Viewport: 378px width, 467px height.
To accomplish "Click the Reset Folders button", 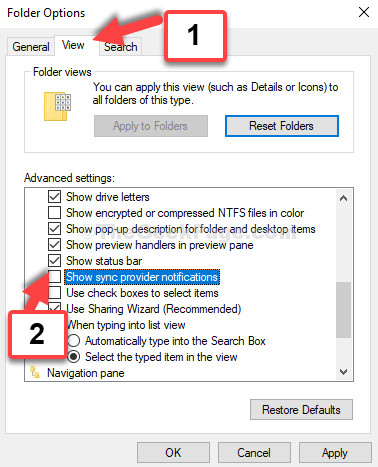I will pos(282,126).
